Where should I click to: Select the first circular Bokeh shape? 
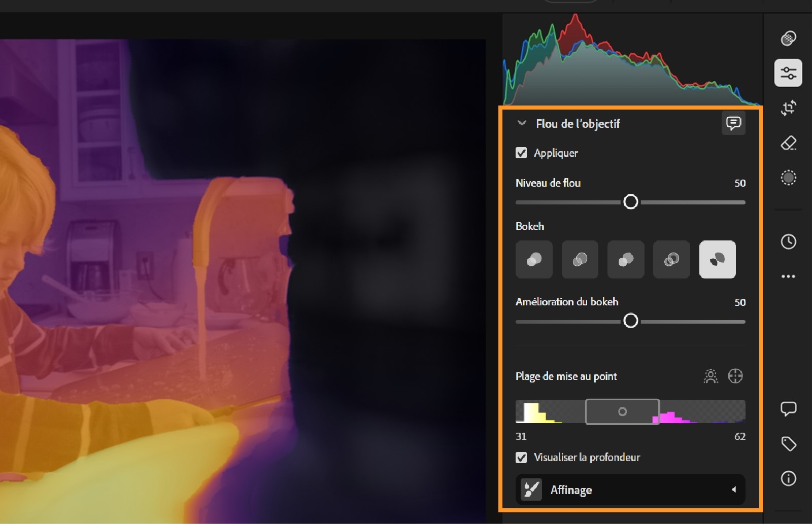(533, 260)
